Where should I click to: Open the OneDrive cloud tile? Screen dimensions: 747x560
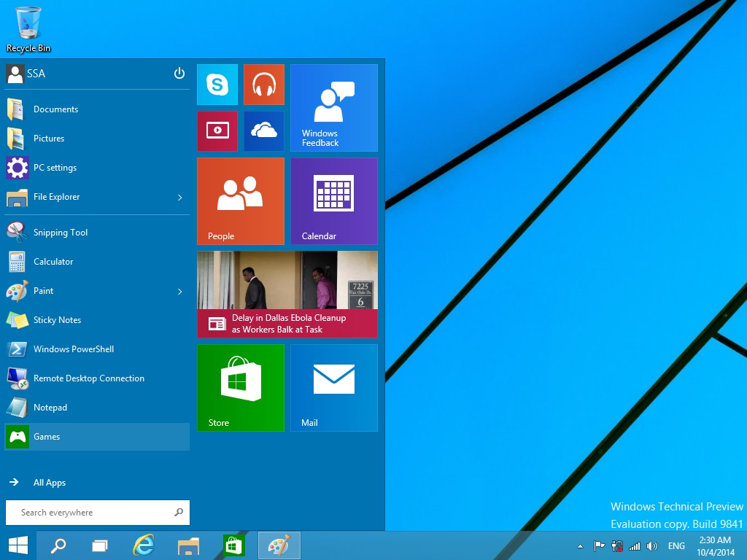coord(264,131)
